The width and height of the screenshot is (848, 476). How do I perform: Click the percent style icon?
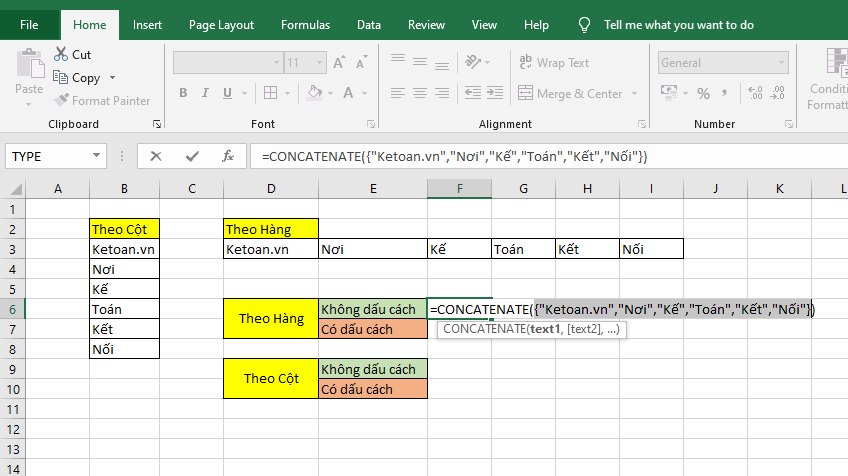(x=703, y=94)
